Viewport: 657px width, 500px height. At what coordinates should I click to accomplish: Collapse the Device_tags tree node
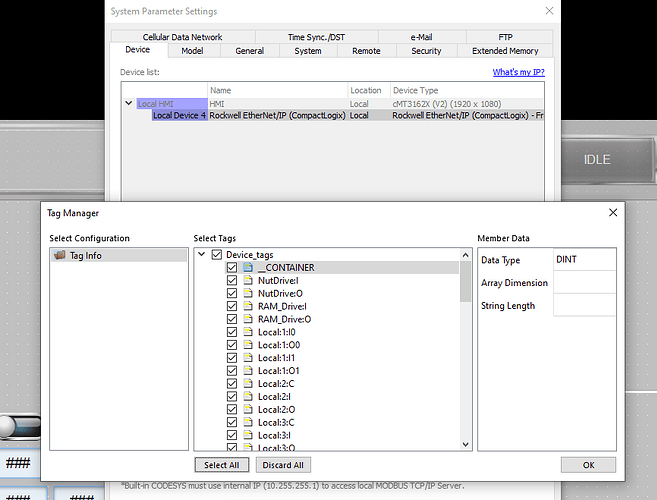coord(203,255)
